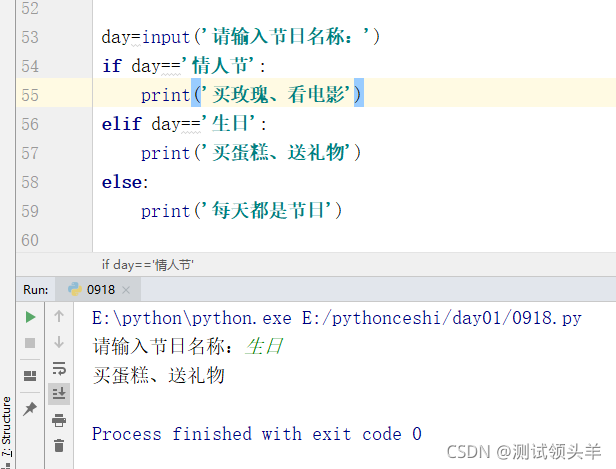Click the green Rerun button
The width and height of the screenshot is (616, 469).
pos(30,317)
